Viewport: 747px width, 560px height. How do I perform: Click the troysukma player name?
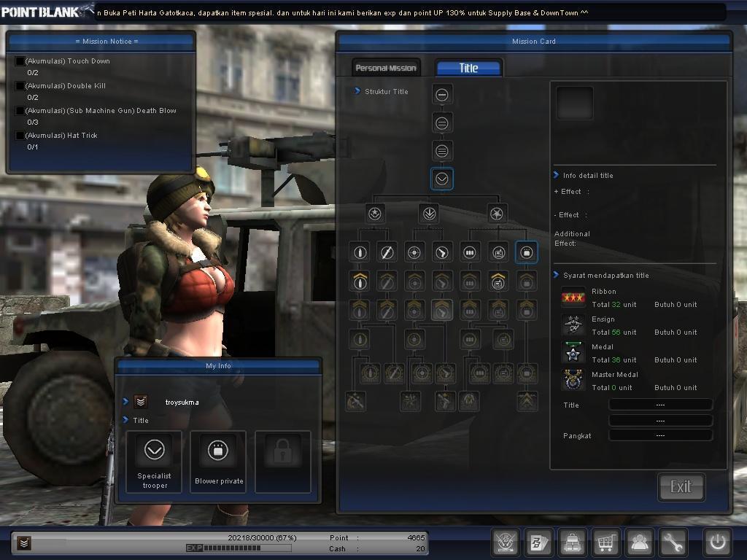click(182, 402)
